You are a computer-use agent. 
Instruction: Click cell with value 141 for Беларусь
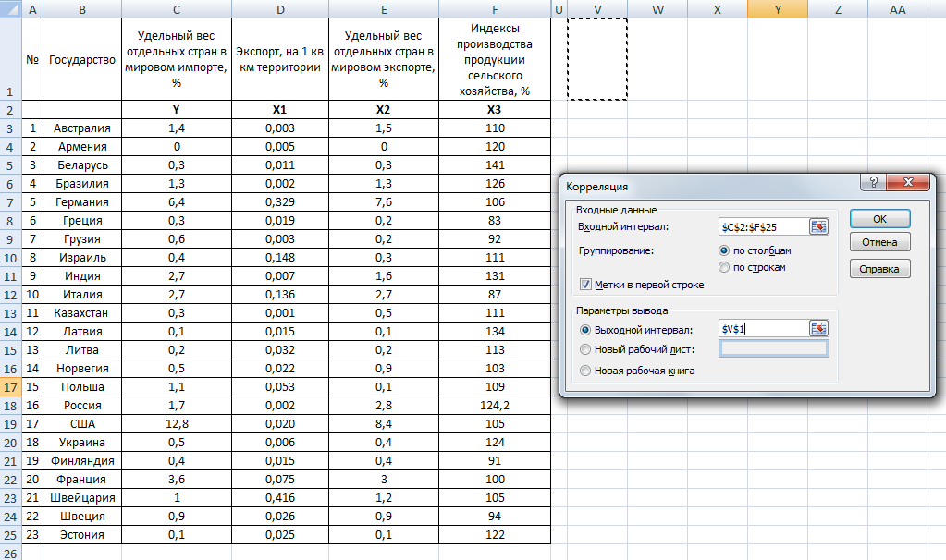[495, 165]
